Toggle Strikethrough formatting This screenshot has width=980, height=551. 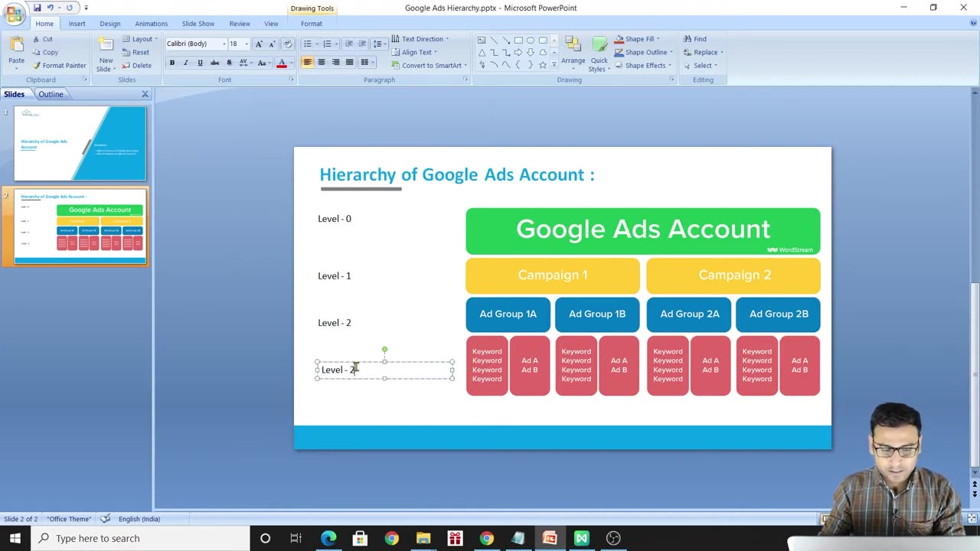point(214,63)
